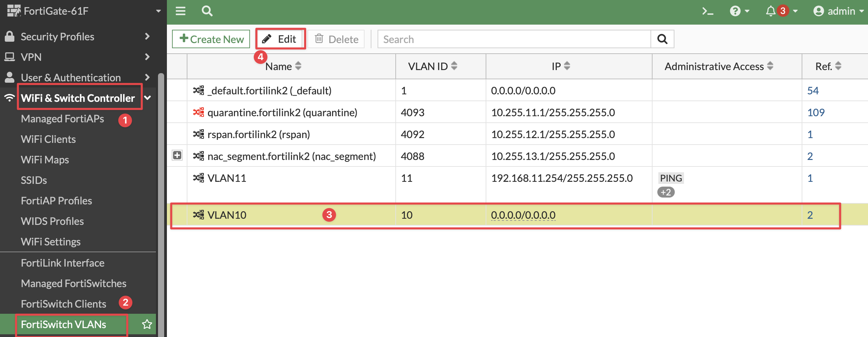The height and width of the screenshot is (337, 868).
Task: Open Managed FortiSwitches menu item
Action: [74, 283]
